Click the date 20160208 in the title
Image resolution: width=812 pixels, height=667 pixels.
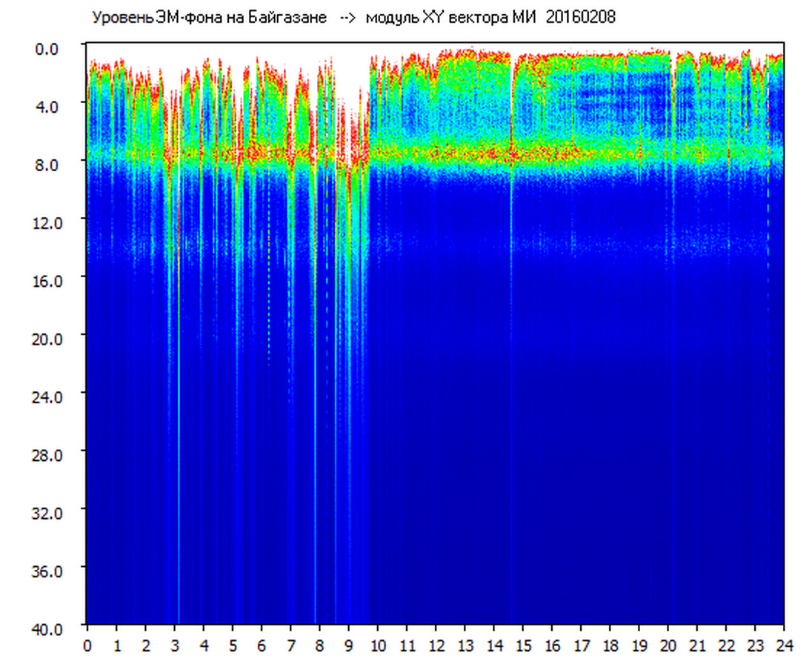coord(580,18)
